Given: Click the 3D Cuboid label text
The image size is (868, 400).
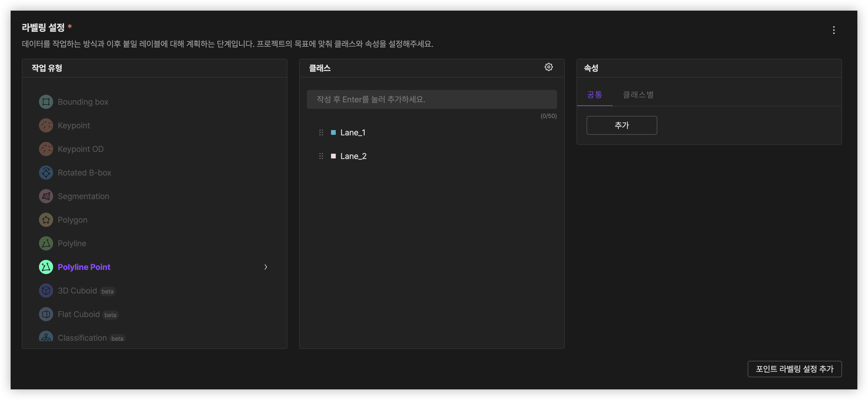Looking at the screenshot, I should 77,291.
